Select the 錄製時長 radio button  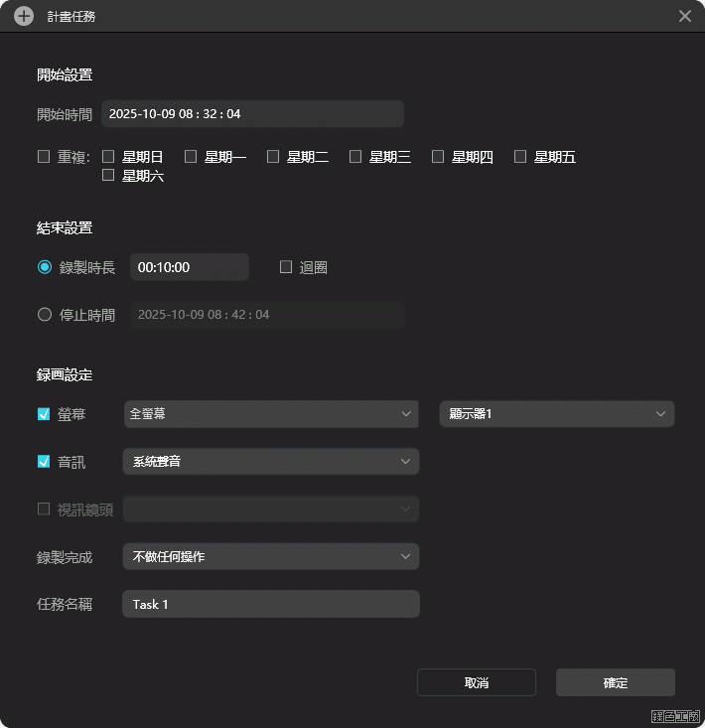(45, 267)
